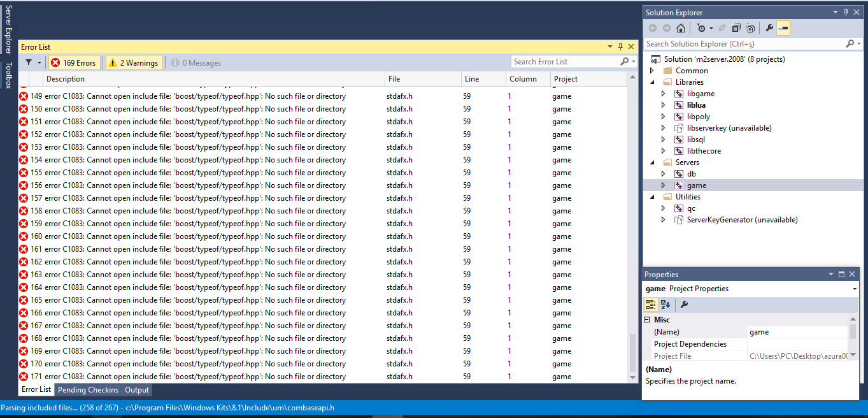The width and height of the screenshot is (868, 418).
Task: Click the magnifier icon in Solution Explorer search
Action: (x=850, y=44)
